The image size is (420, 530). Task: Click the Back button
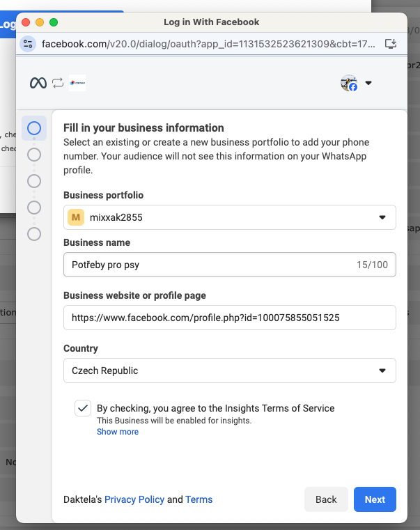(326, 499)
